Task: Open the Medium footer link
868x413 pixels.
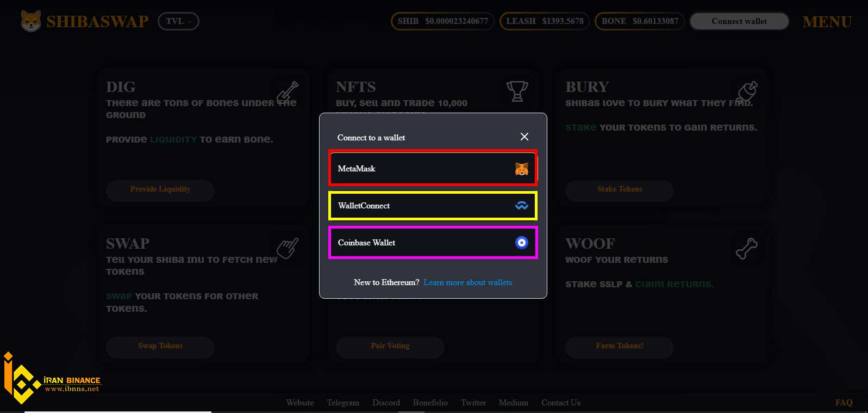Action: (513, 403)
